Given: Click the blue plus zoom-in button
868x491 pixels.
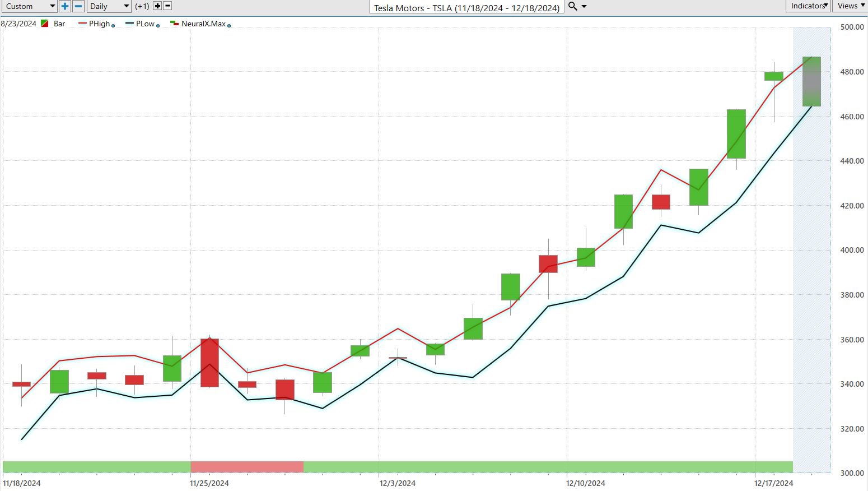Looking at the screenshot, I should 65,6.
